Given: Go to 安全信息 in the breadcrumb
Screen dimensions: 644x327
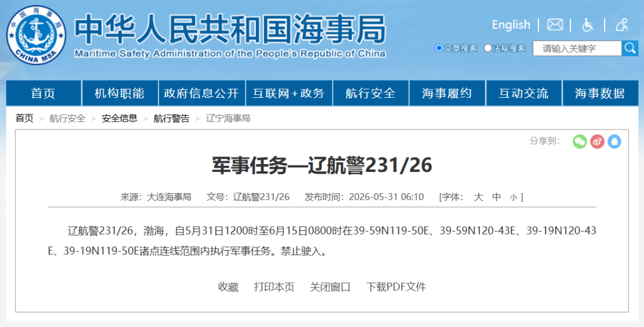Looking at the screenshot, I should (x=119, y=118).
